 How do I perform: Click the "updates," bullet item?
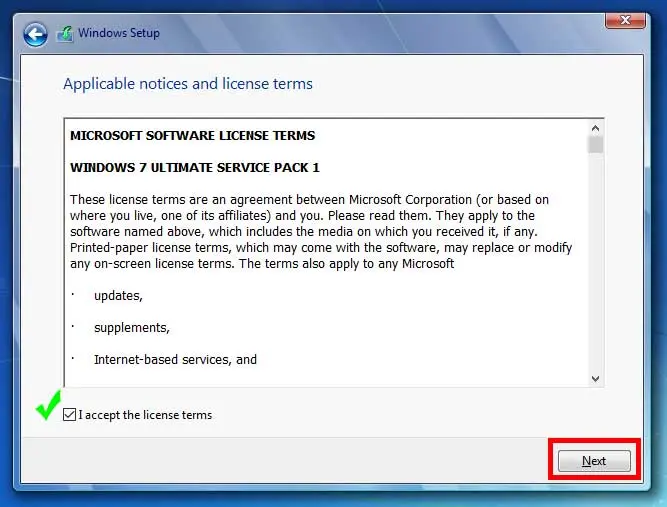119,296
